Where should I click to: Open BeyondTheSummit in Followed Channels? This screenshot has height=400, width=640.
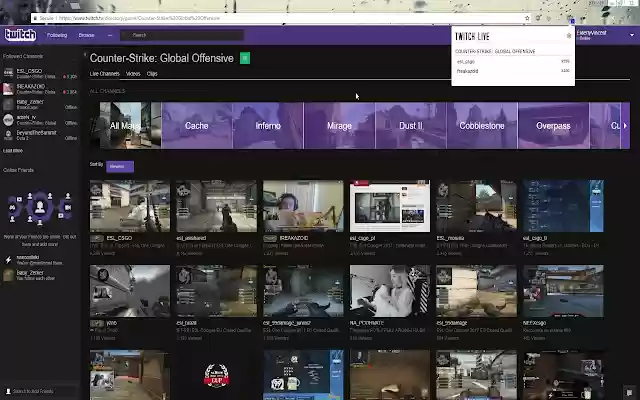click(x=40, y=135)
